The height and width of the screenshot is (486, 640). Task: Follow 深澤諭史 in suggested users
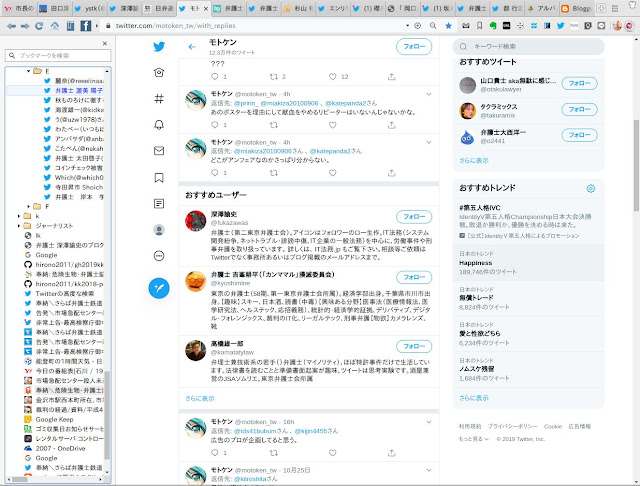click(x=414, y=217)
